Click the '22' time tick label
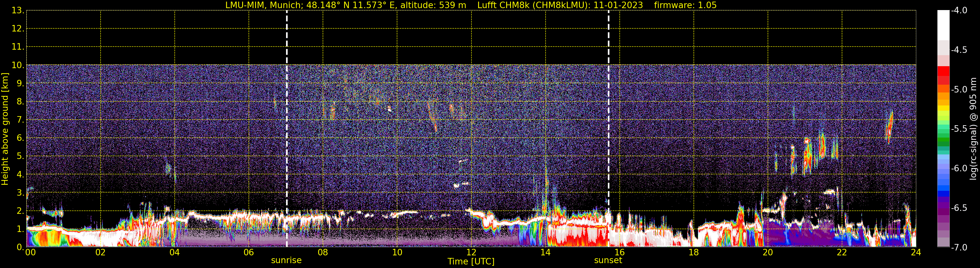The image size is (980, 268). click(842, 252)
